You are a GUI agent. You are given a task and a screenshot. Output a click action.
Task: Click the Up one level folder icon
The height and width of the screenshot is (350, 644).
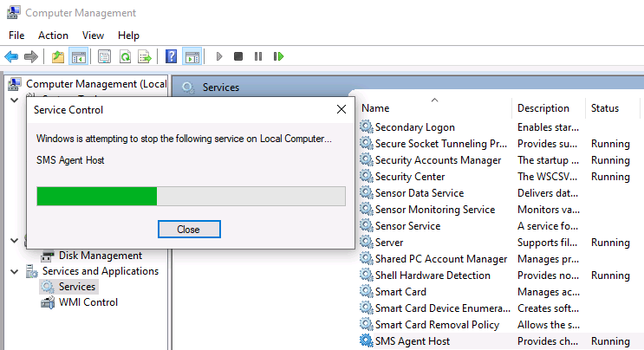pos(58,56)
